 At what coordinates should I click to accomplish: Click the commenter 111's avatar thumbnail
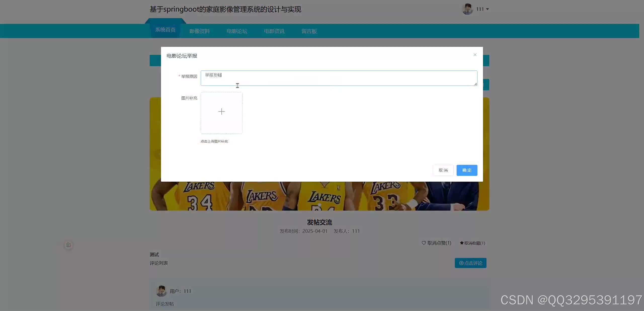pyautogui.click(x=161, y=291)
